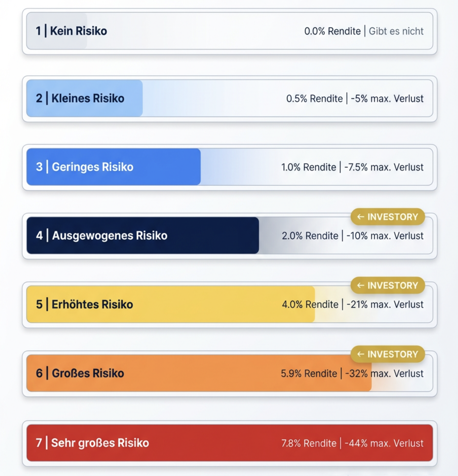Click the "5.9% Rendite | -32% max. Verlust" text
Viewport: 458px width, 476px height.
[352, 373]
